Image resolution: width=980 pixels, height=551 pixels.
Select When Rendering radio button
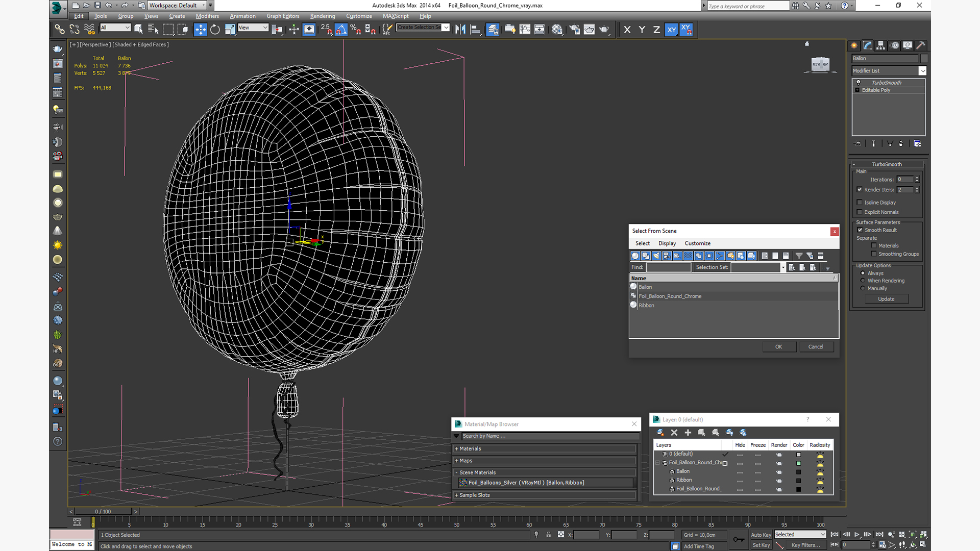click(863, 281)
